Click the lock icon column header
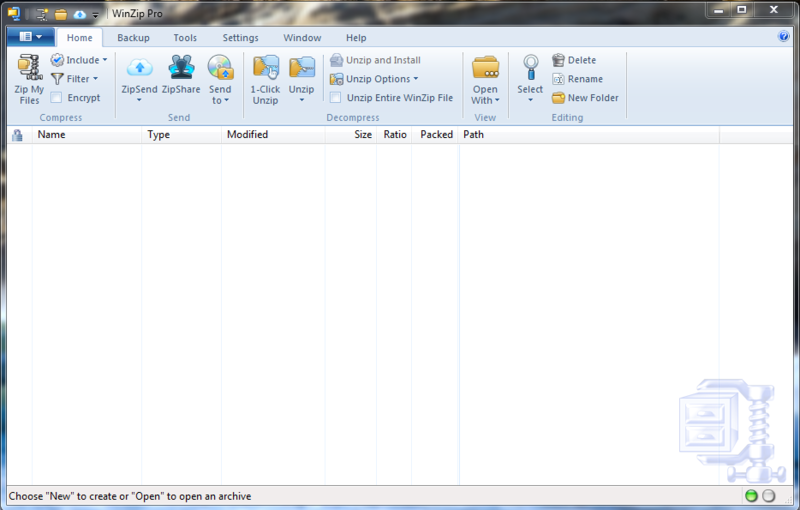Viewport: 800px width, 510px height. click(x=17, y=135)
